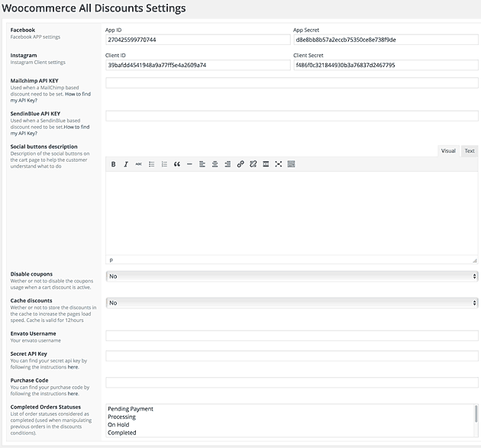Remove link with unlink icon
This screenshot has width=481, height=448.
tap(253, 164)
